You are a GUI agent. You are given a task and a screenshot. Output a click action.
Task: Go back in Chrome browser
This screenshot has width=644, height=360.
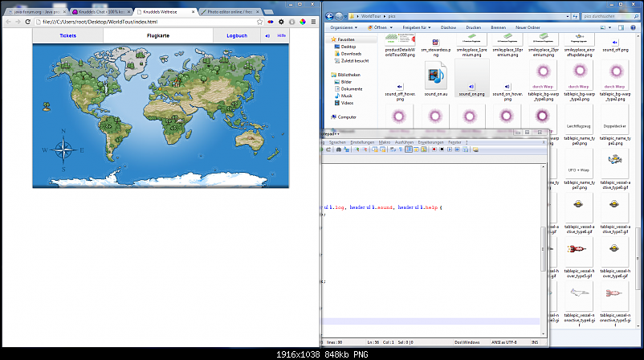[9, 22]
